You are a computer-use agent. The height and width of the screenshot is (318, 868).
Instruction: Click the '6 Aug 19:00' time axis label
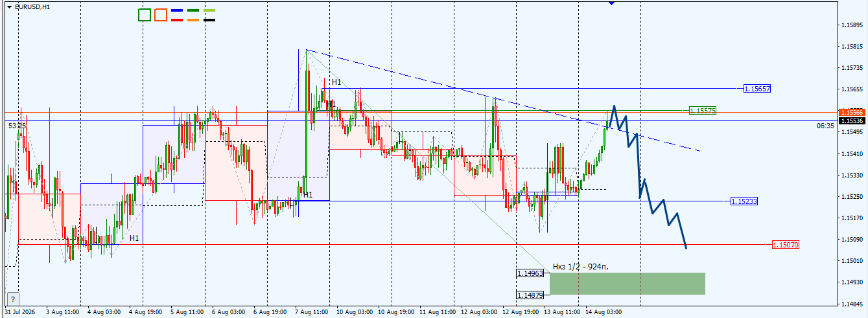pos(270,312)
